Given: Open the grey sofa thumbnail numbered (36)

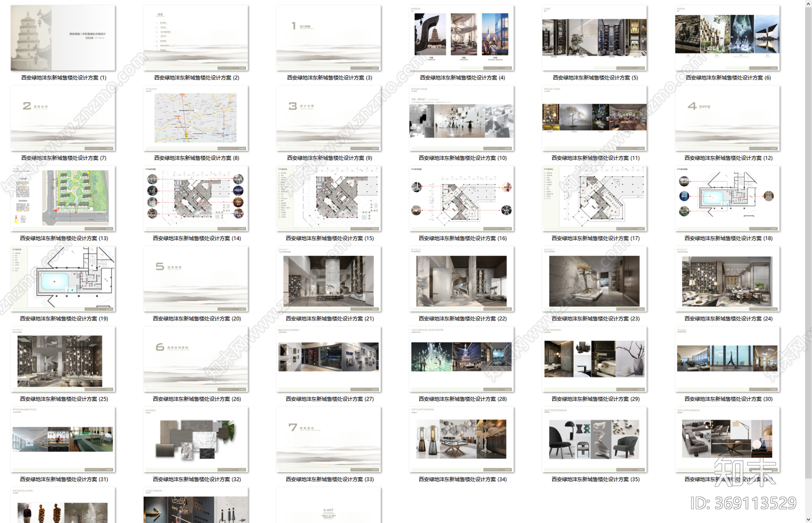Looking at the screenshot, I should coord(728,439).
